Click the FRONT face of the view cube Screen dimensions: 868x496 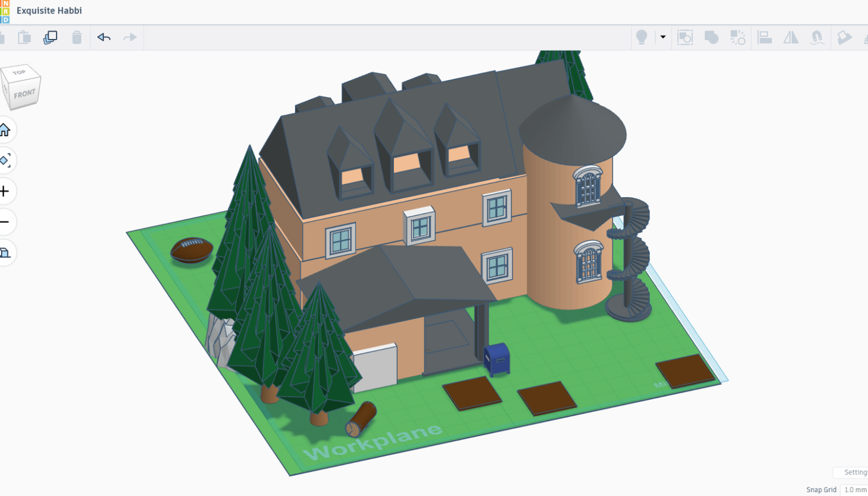(24, 94)
